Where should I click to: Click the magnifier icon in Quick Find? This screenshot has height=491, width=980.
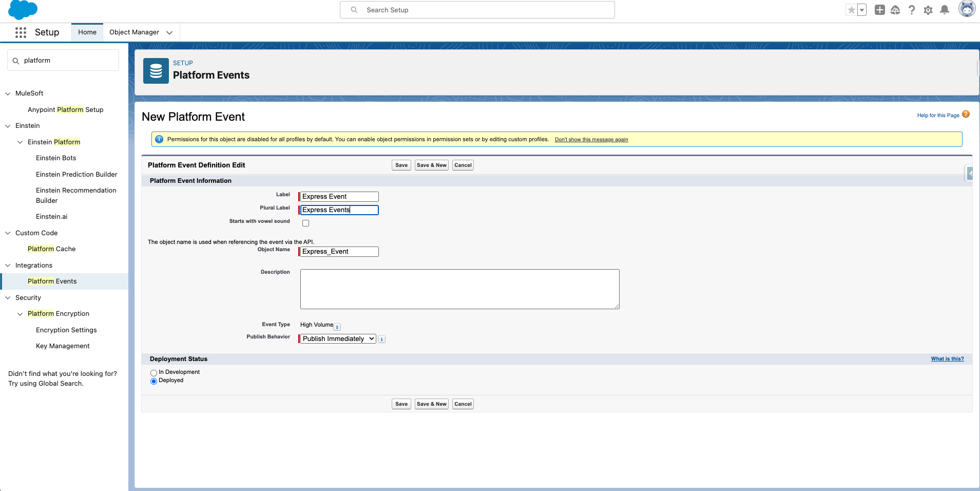[16, 61]
